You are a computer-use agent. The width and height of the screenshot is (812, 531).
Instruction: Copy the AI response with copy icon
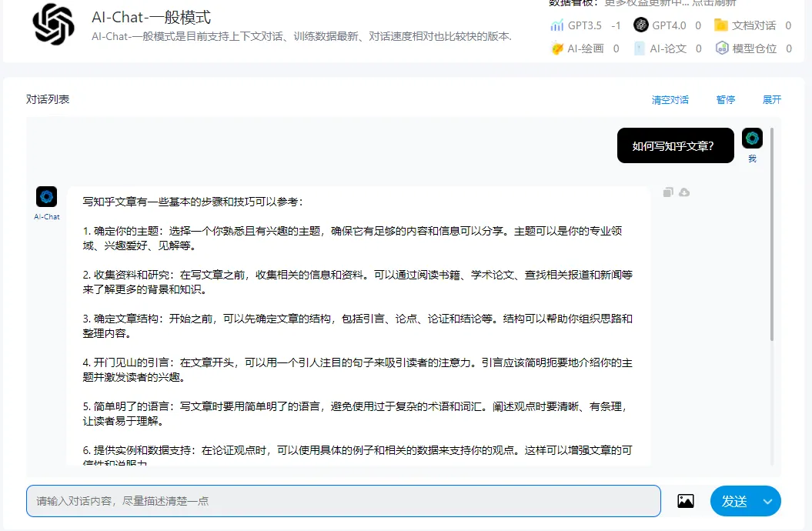pyautogui.click(x=668, y=192)
